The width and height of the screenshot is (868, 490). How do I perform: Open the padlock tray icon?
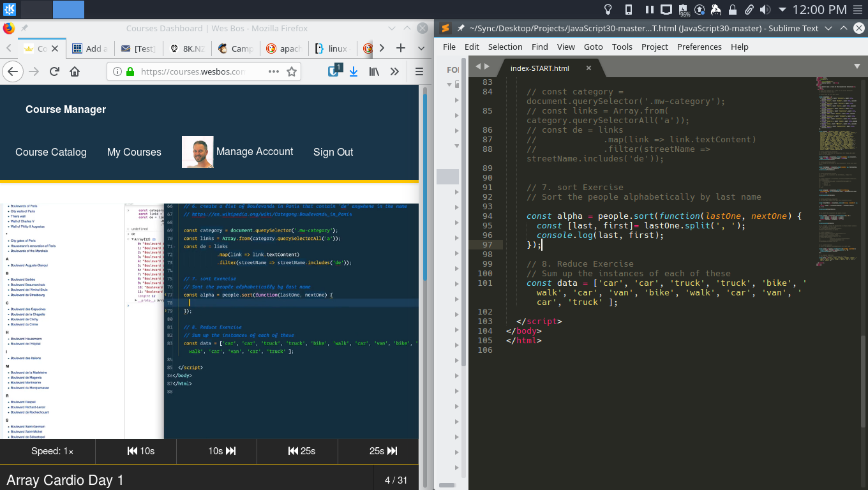click(x=733, y=10)
